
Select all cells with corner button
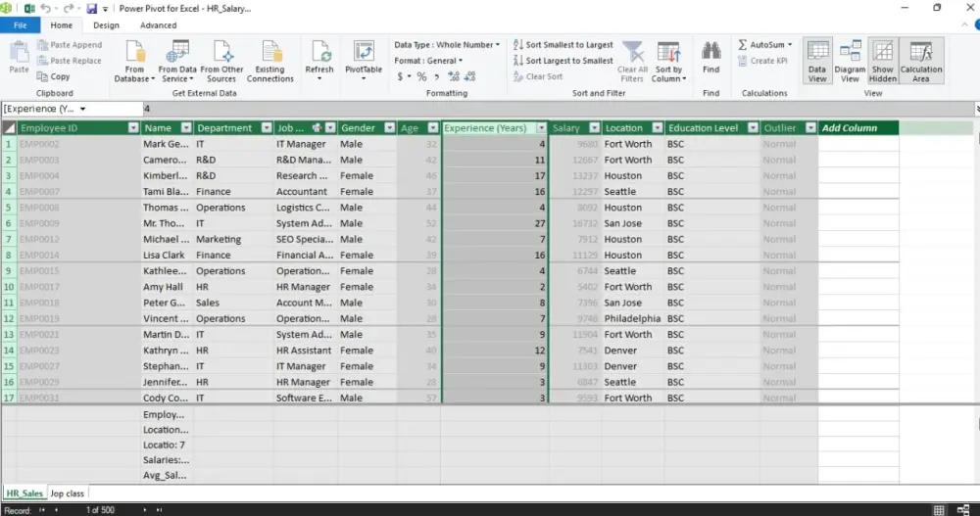[x=9, y=128]
